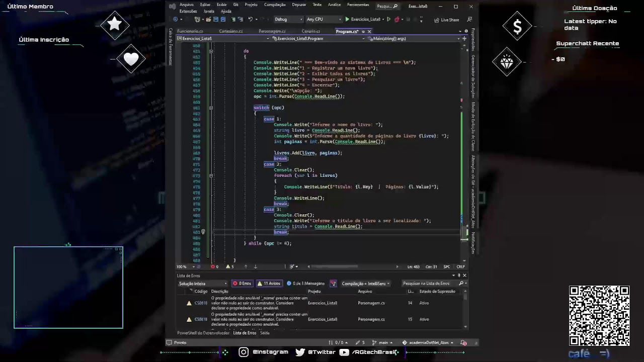Close the Lista de Erros panel
Screen dimensions: 644x362
click(x=464, y=276)
